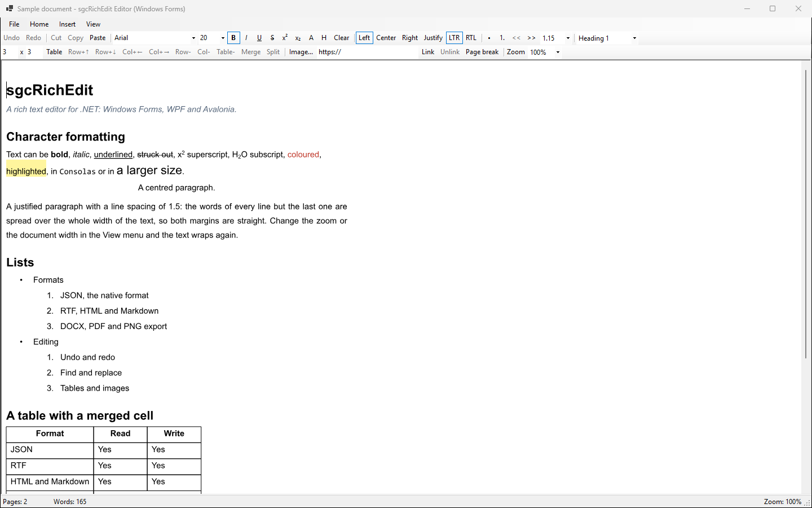Toggle italic formatting in the toolbar
The image size is (812, 508).
[246, 38]
